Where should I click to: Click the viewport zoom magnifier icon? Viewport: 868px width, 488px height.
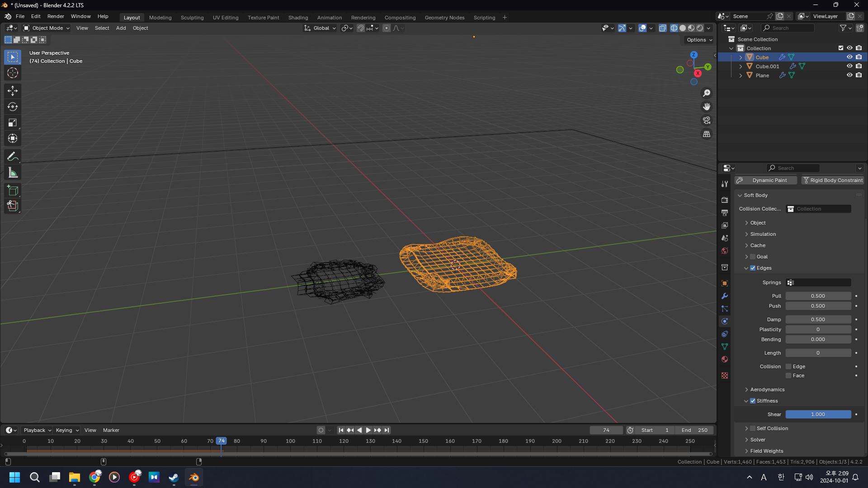pos(707,93)
